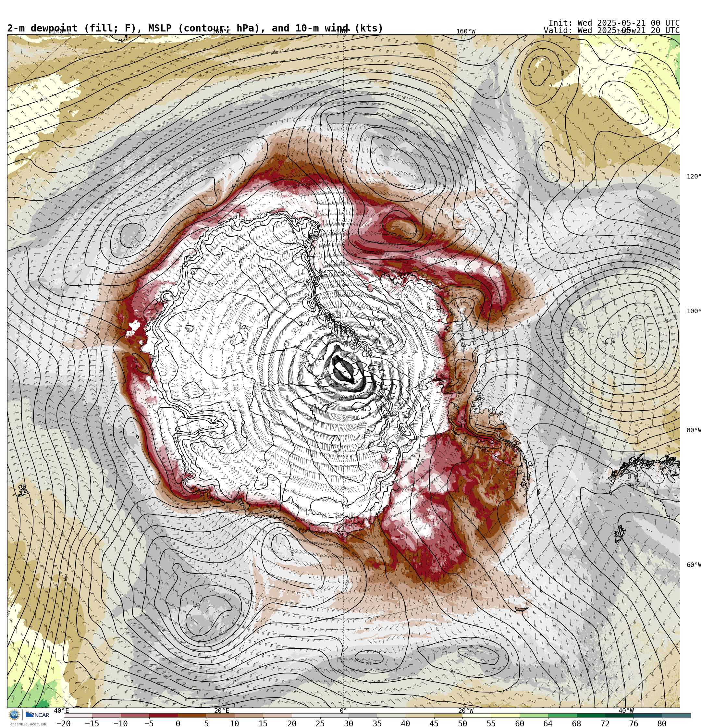Select gray colorbar segment 30 to 35

point(363,715)
